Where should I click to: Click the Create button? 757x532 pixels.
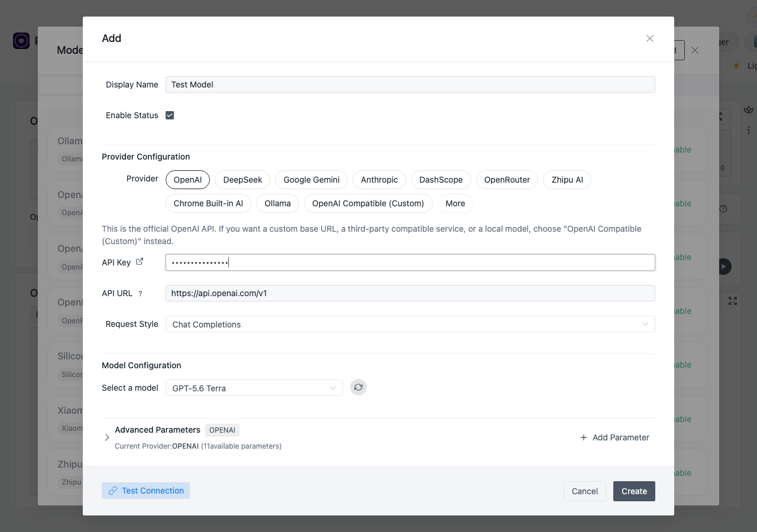coord(634,491)
